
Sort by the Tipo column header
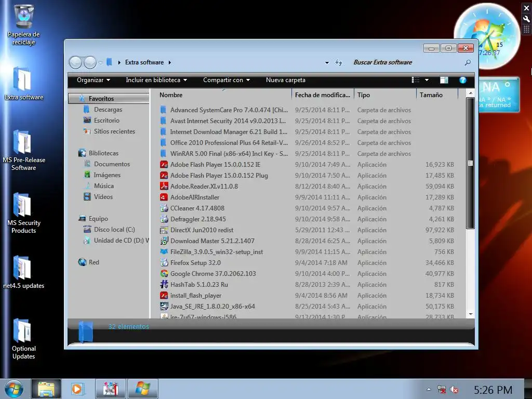[x=385, y=95]
